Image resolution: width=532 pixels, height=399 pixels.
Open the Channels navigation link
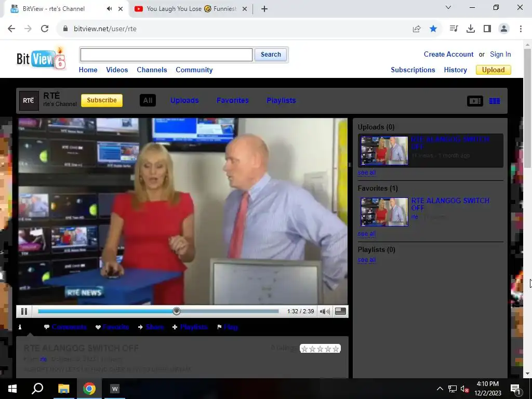152,70
